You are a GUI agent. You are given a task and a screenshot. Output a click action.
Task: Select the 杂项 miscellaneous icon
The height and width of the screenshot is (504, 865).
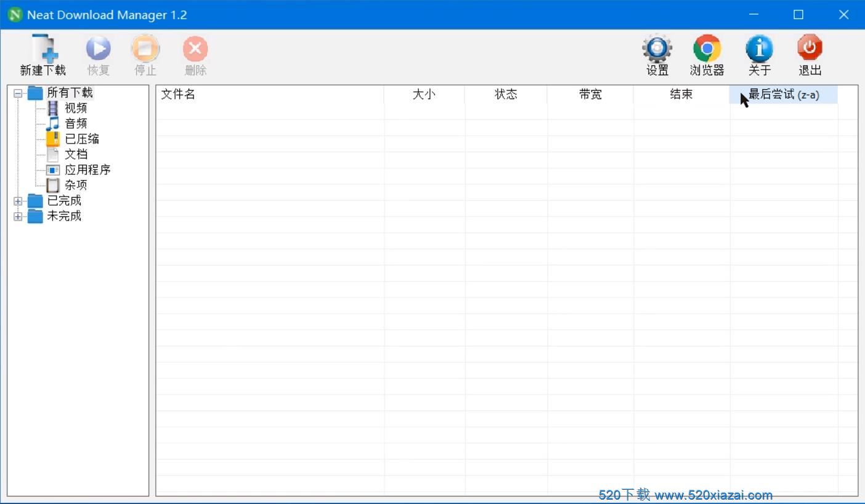54,185
